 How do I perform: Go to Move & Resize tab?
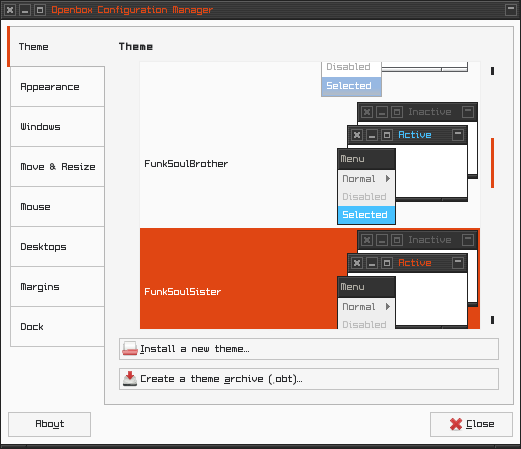click(57, 167)
